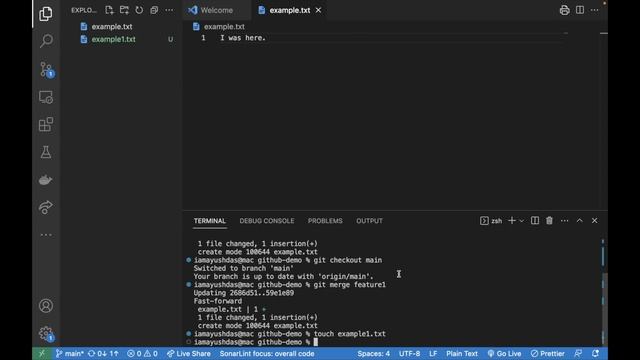640x360 pixels.
Task: Click SonarLint focus: overall code
Action: (x=267, y=353)
